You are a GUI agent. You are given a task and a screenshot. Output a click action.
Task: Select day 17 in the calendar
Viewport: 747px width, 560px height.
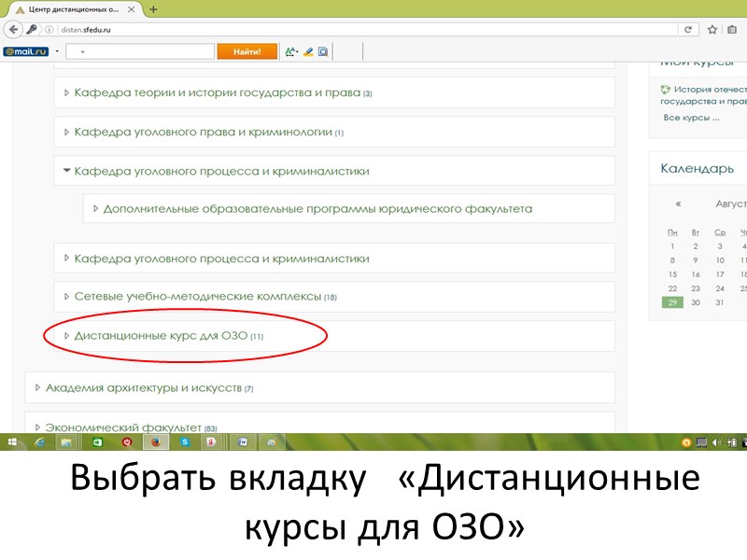720,274
